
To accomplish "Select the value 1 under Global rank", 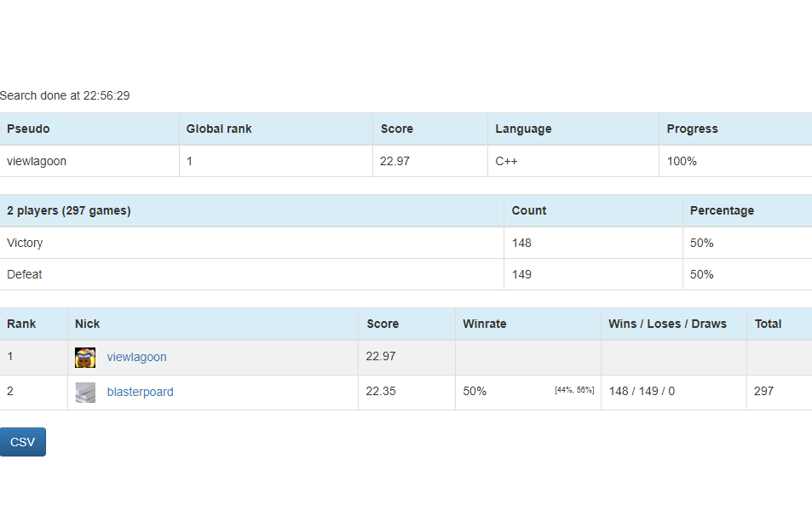I will tap(189, 161).
